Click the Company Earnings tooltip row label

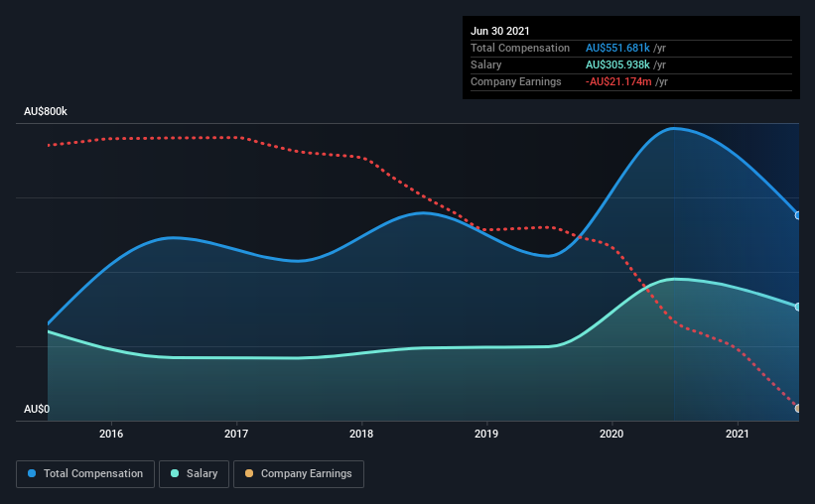pos(515,81)
